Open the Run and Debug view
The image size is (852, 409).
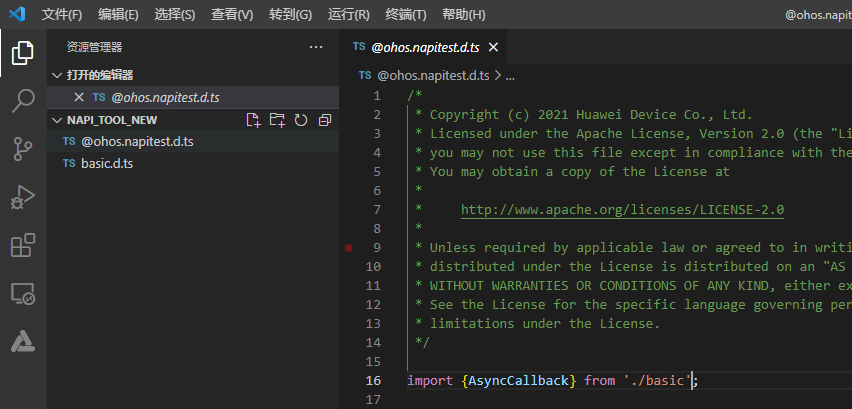click(x=23, y=197)
